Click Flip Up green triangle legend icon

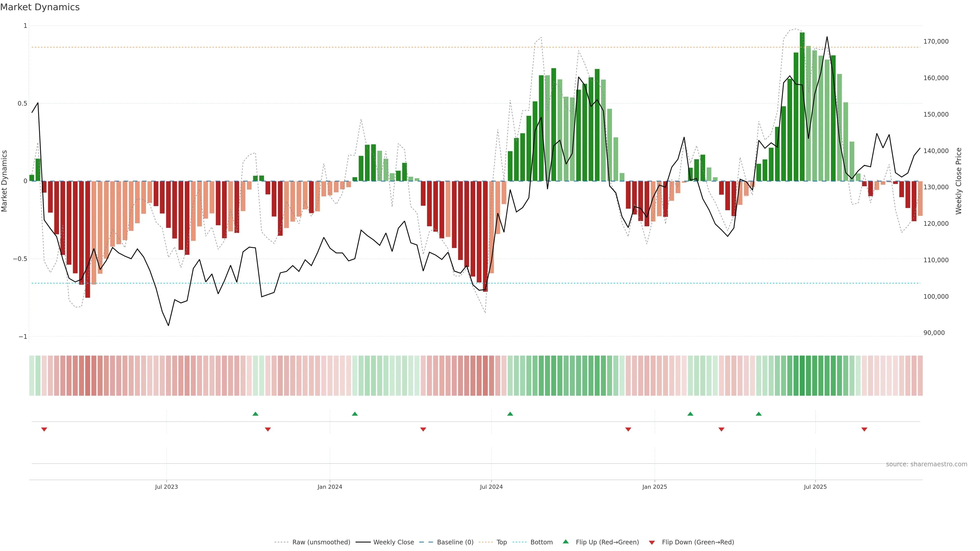pos(566,542)
